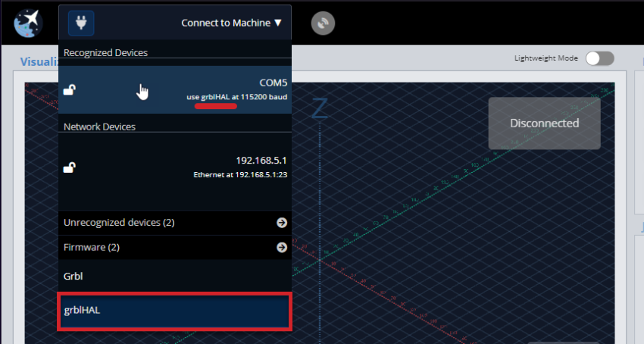The height and width of the screenshot is (344, 644).
Task: Click the arrow icon next to Firmware (2)
Action: (x=282, y=248)
